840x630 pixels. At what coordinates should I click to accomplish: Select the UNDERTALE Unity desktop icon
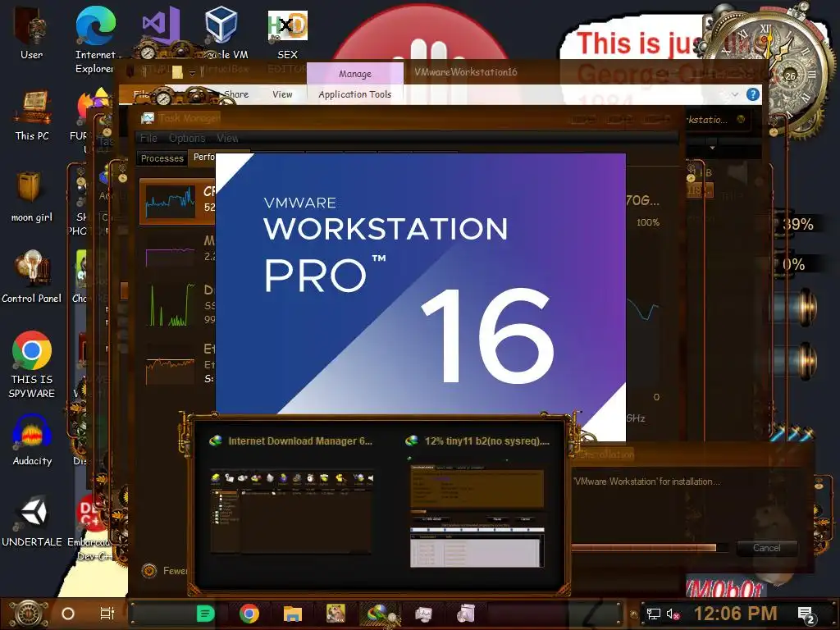[x=32, y=521]
